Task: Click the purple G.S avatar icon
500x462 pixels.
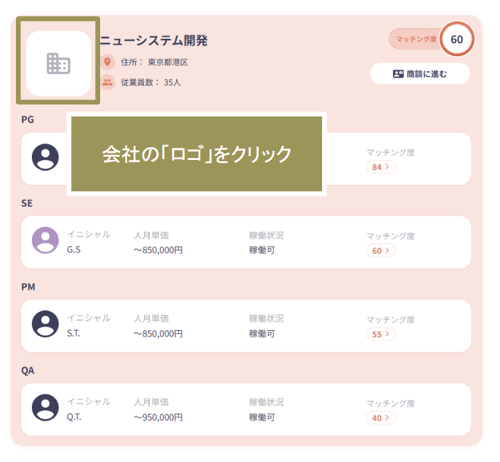Action: coord(45,240)
